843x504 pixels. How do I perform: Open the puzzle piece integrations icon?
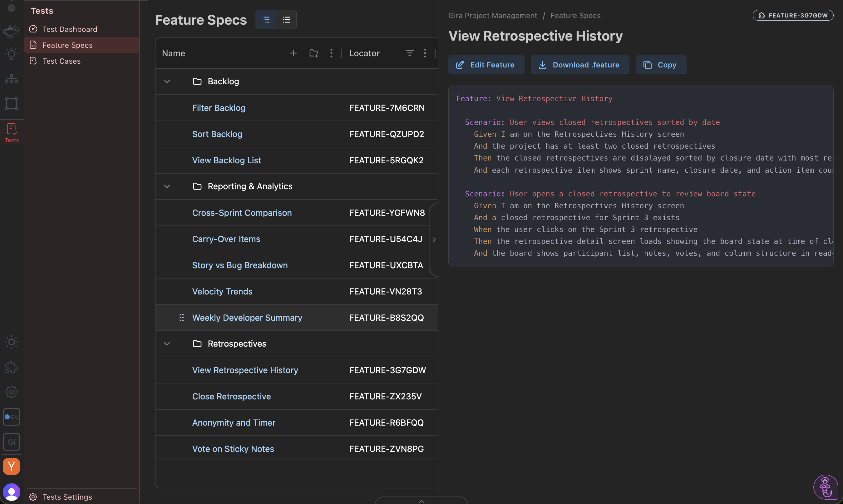(x=11, y=367)
